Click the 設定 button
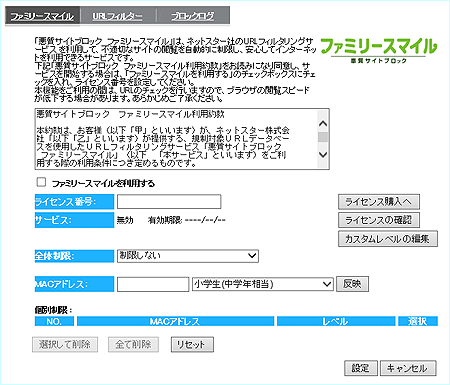The height and width of the screenshot is (385, 450). tap(361, 368)
